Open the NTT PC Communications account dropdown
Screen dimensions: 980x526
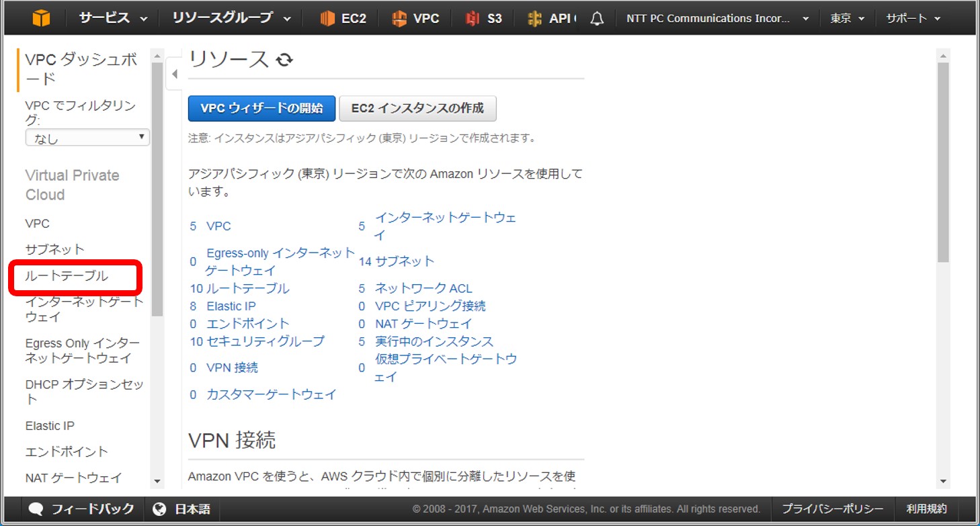tap(717, 19)
